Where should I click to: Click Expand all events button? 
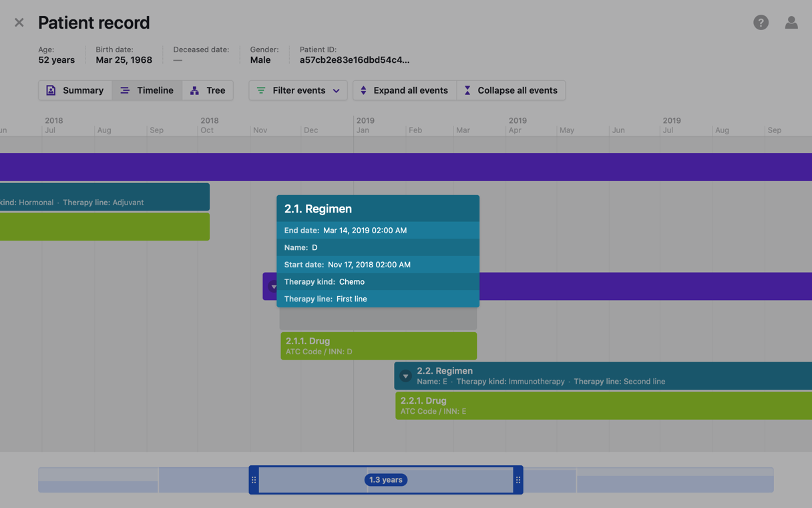tap(404, 90)
